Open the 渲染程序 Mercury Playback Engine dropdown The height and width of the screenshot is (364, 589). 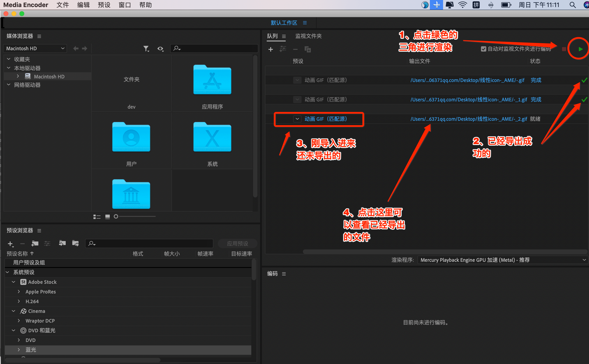pos(502,260)
